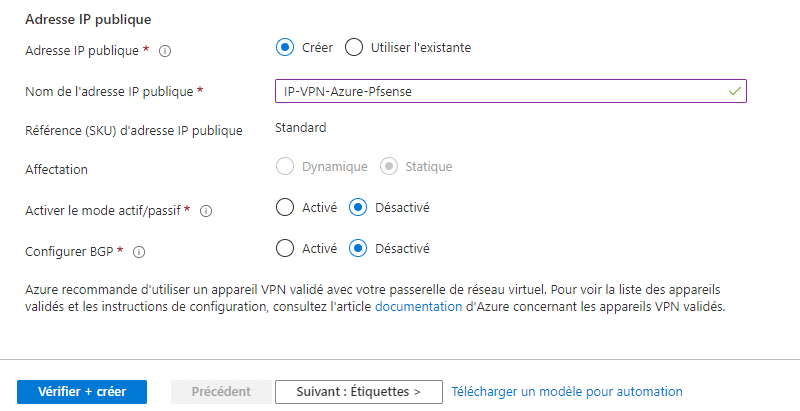
Task: Click Nom de l'adresse IP publique label
Action: (x=110, y=92)
